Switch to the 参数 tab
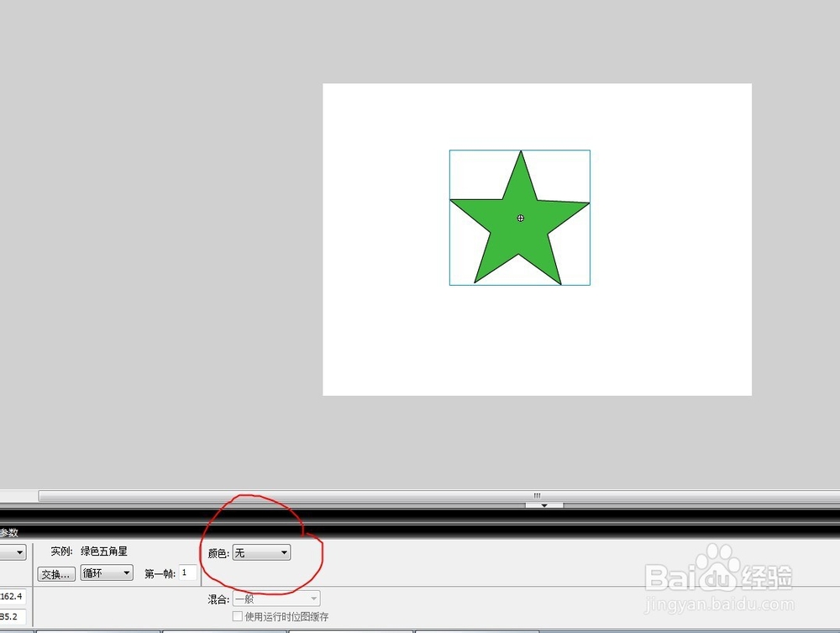The image size is (840, 633). (9, 533)
